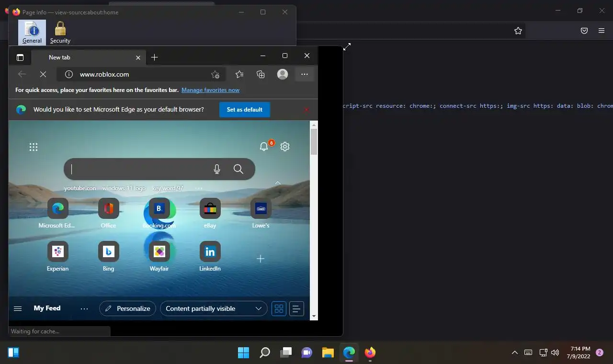This screenshot has height=364, width=613.
Task: Select the youtube.con recent search
Action: coord(80,188)
